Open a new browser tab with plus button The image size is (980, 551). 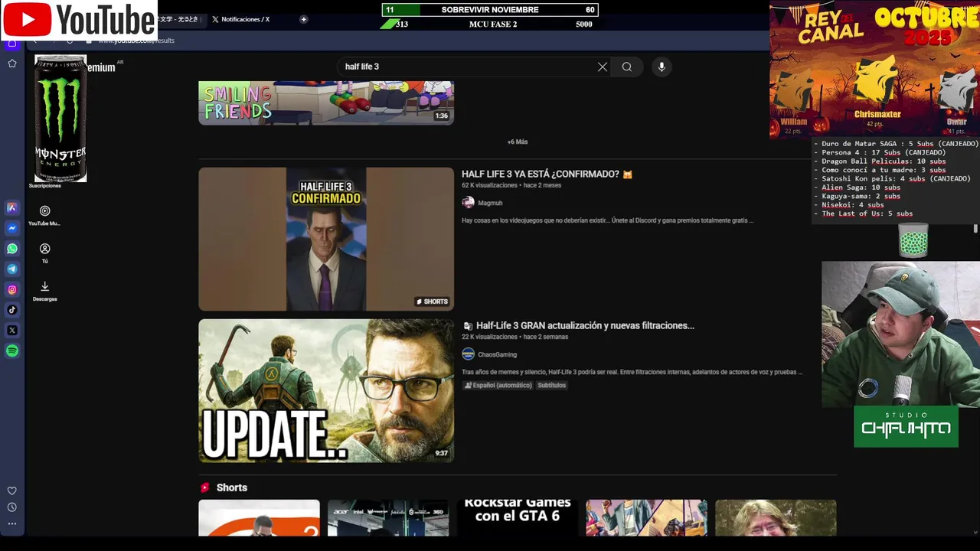click(304, 19)
